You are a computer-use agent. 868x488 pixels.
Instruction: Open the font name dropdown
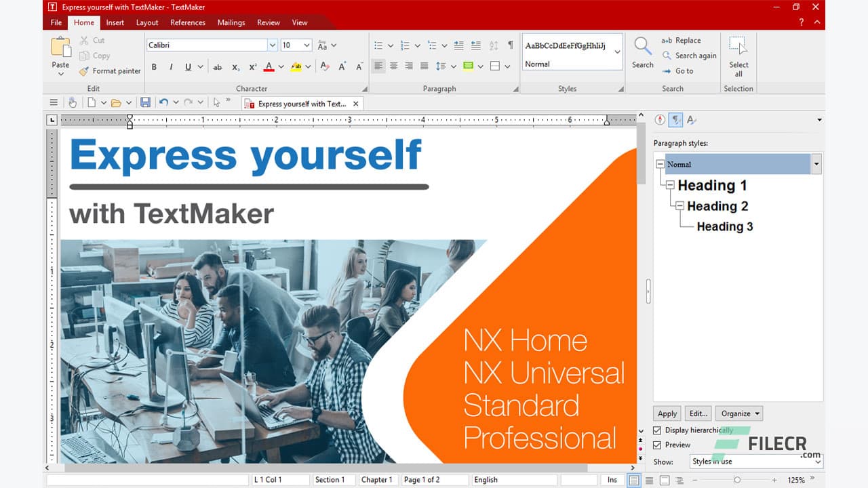pyautogui.click(x=272, y=45)
